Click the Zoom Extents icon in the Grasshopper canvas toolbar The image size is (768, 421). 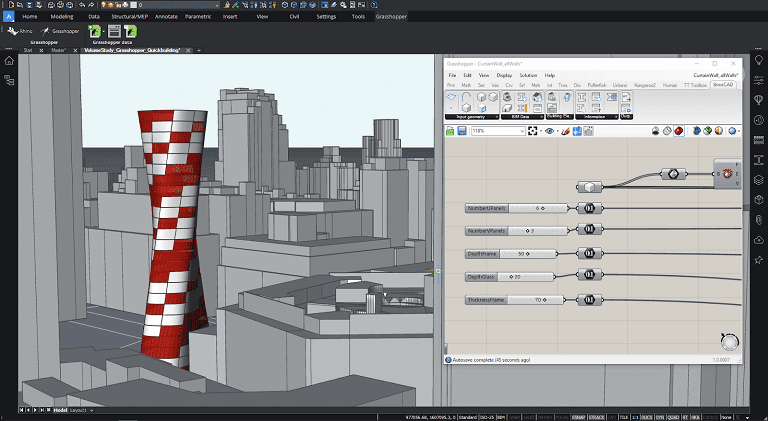point(533,131)
